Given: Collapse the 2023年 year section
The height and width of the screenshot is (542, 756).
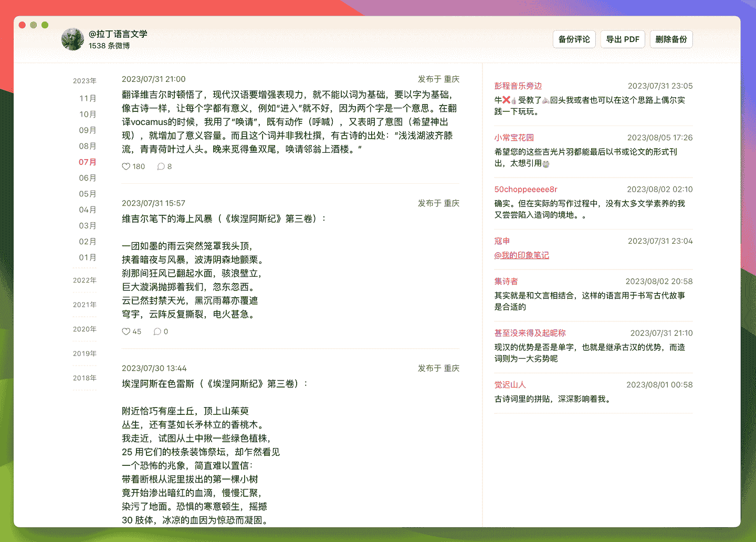Looking at the screenshot, I should tap(85, 81).
